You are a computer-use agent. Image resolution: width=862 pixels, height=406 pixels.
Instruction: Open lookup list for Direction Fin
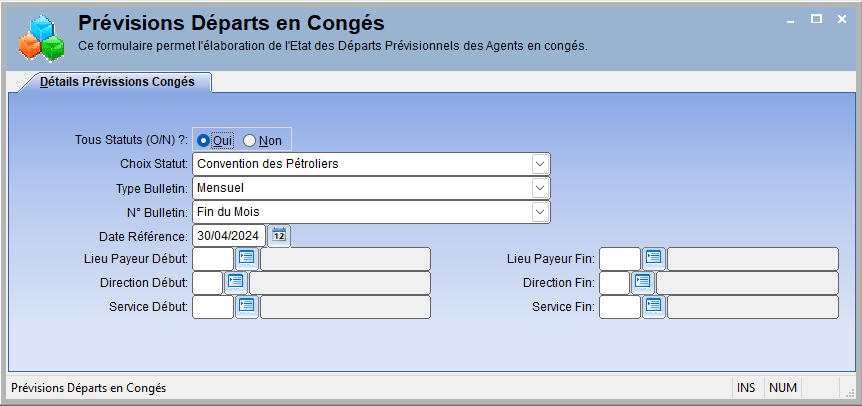[643, 282]
